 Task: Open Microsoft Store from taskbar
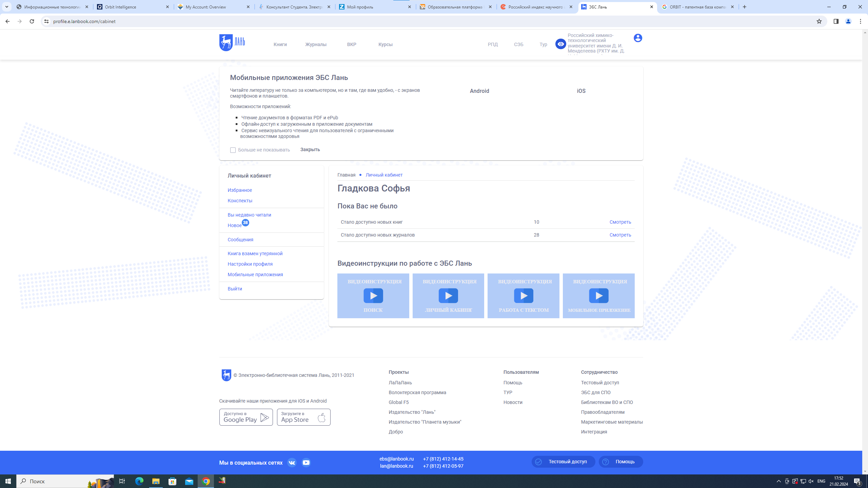[x=173, y=481]
